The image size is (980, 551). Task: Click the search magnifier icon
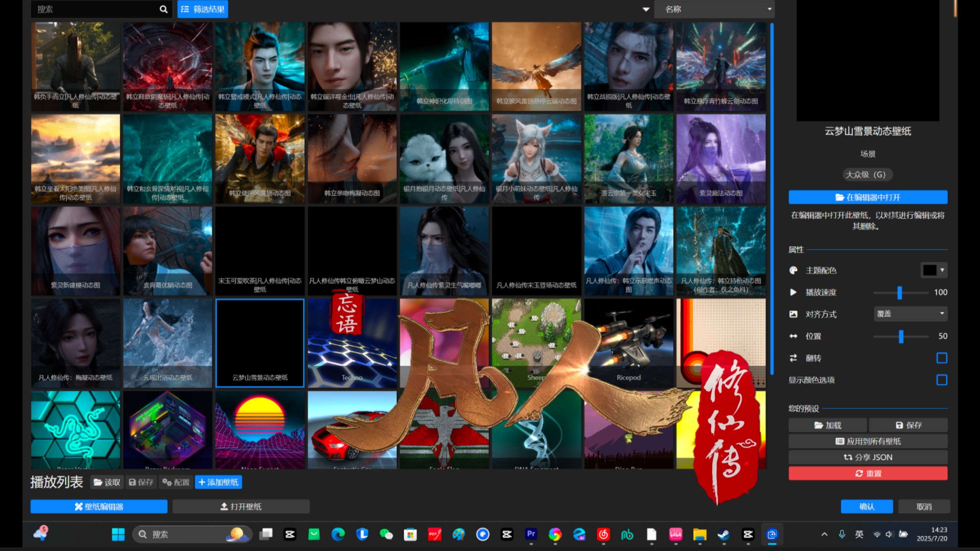163,9
